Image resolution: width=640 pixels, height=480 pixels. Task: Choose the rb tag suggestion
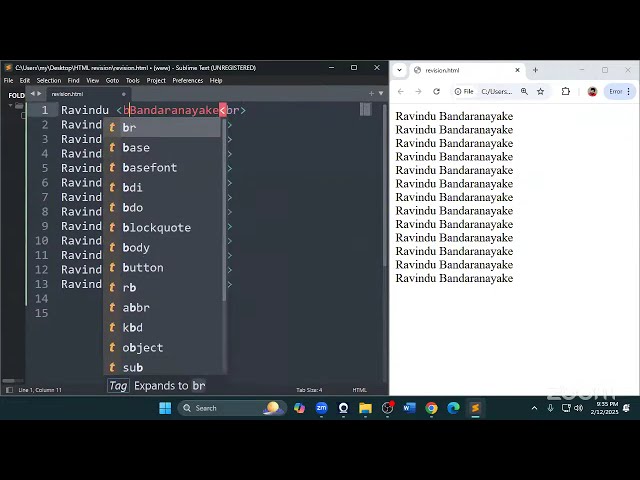(162, 287)
